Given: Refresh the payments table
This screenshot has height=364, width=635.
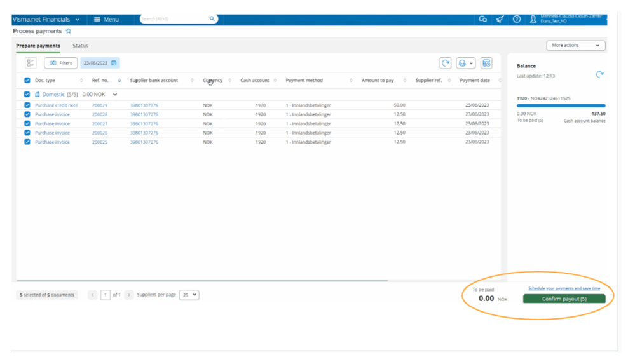Looking at the screenshot, I should pyautogui.click(x=446, y=63).
